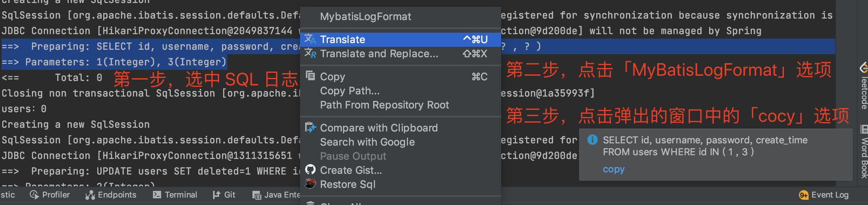This screenshot has height=205, width=868.
Task: Select the Copy Path... menu entry
Action: pyautogui.click(x=350, y=91)
